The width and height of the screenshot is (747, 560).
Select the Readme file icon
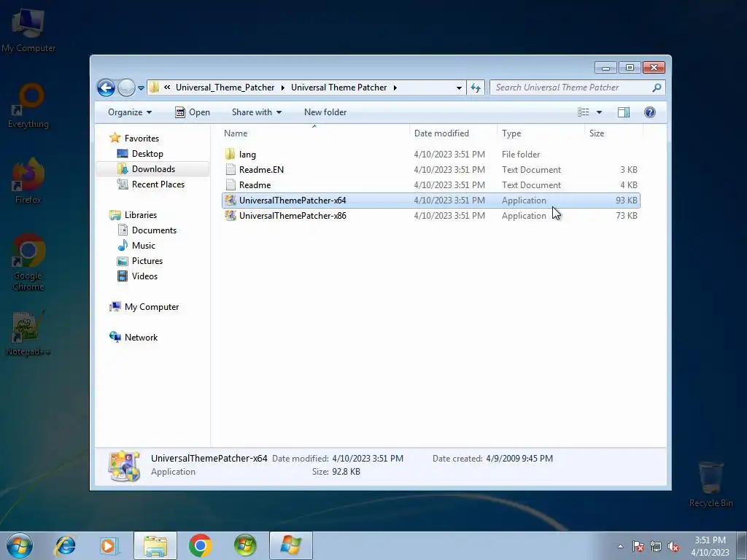231,184
